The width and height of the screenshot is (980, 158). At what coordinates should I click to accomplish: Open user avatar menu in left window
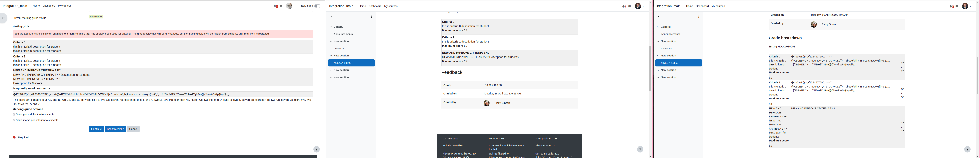(x=291, y=6)
